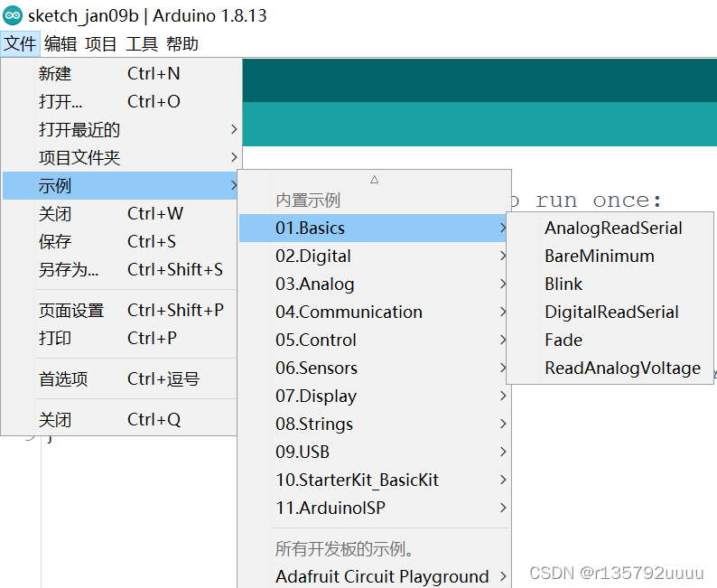Expand 04.Communication examples submenu

(x=374, y=312)
